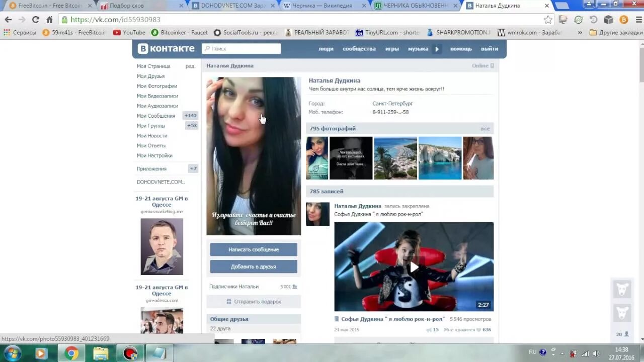Click the люди link in VK header
The image size is (644, 362).
(x=326, y=49)
